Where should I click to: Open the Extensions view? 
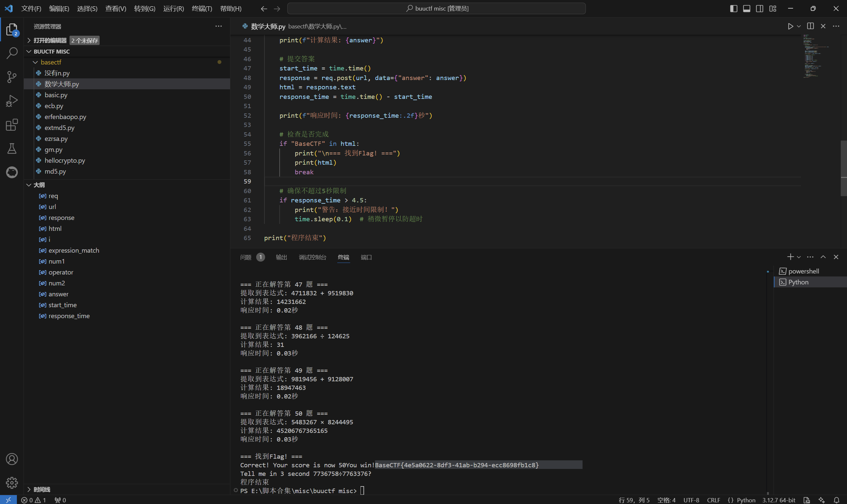click(12, 125)
